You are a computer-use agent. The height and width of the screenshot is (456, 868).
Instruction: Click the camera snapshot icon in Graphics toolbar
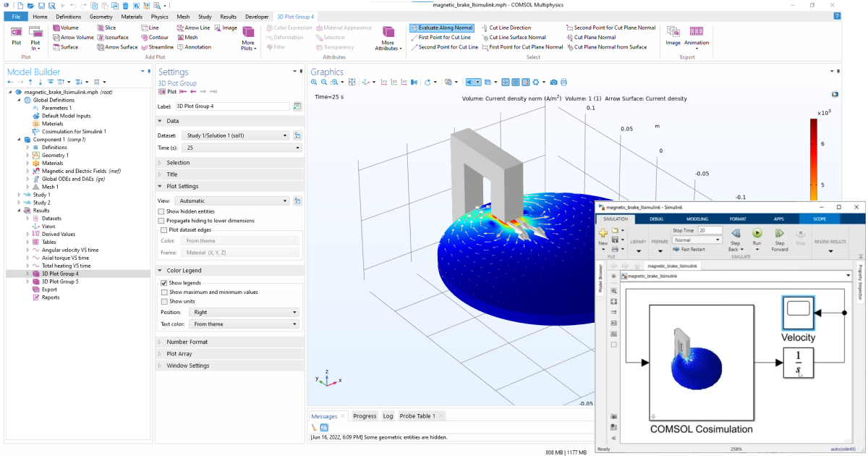coord(553,82)
